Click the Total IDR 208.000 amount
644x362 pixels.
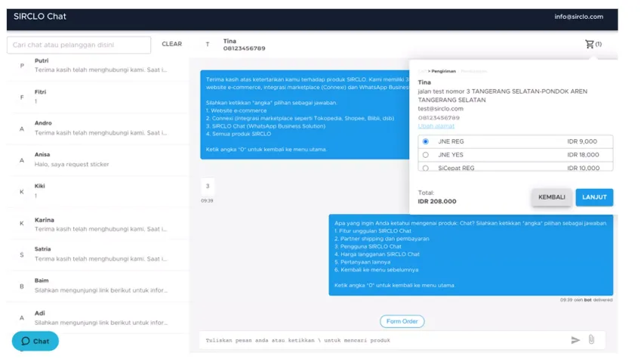click(437, 201)
